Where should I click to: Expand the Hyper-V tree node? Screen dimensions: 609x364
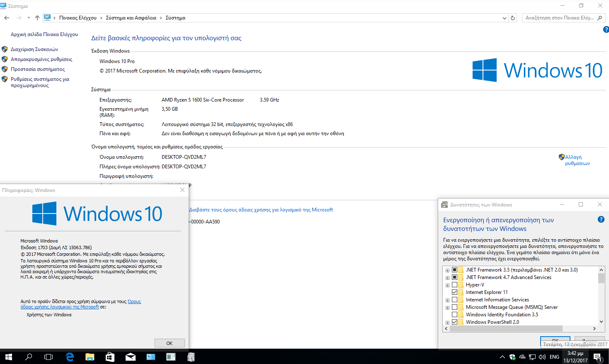[447, 285]
